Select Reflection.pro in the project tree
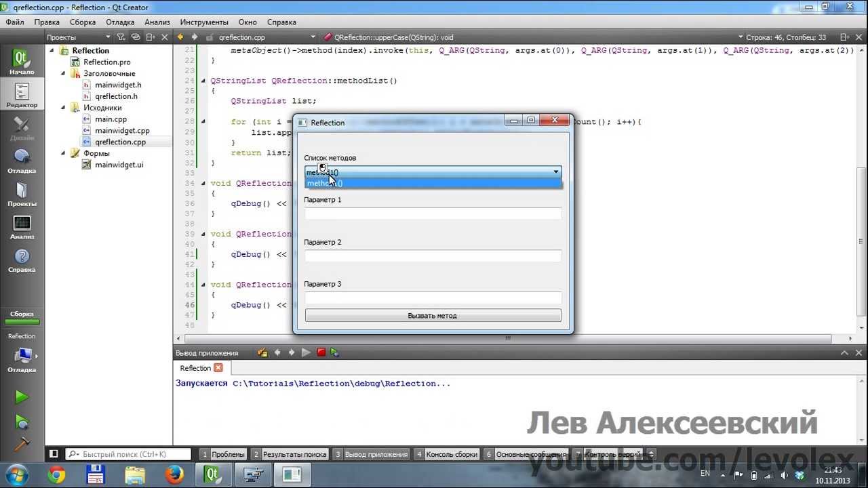 (106, 62)
